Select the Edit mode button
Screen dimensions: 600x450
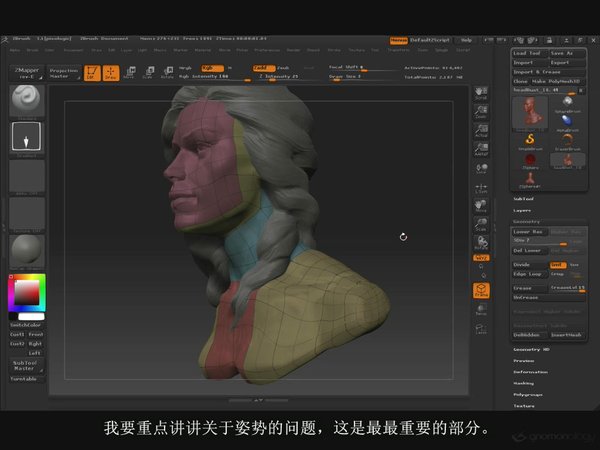tap(92, 73)
